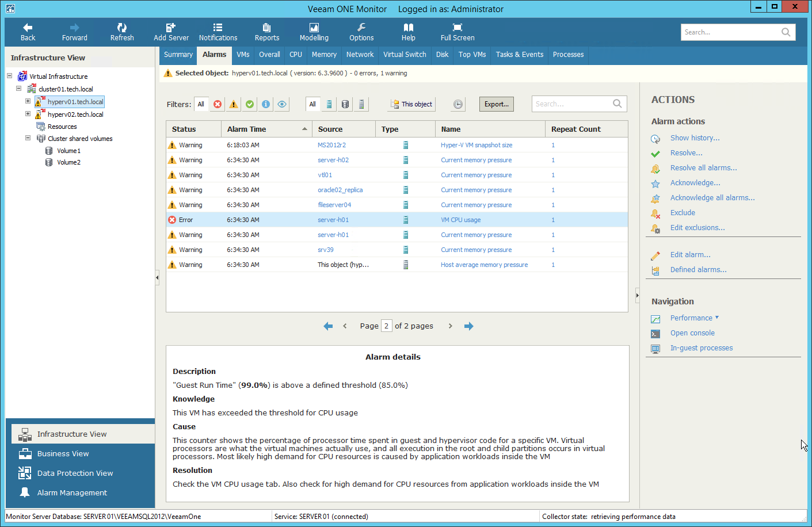Show all object types with second All filter
The height and width of the screenshot is (527, 812).
[312, 104]
